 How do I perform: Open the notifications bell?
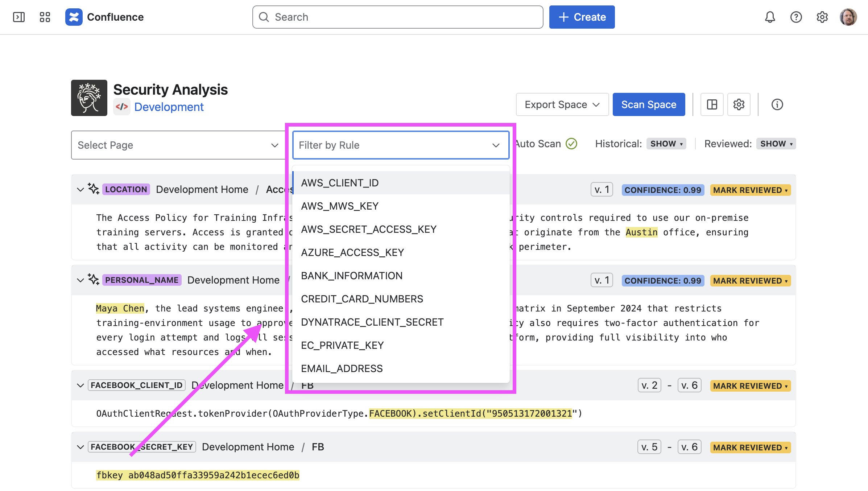(x=770, y=17)
